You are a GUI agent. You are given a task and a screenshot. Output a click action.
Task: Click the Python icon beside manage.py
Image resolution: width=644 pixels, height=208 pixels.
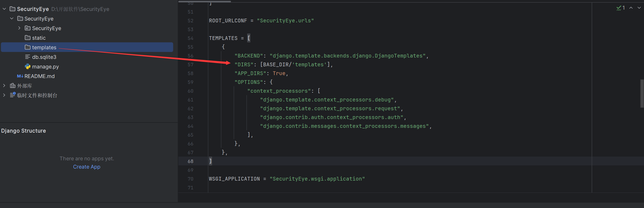coord(28,67)
